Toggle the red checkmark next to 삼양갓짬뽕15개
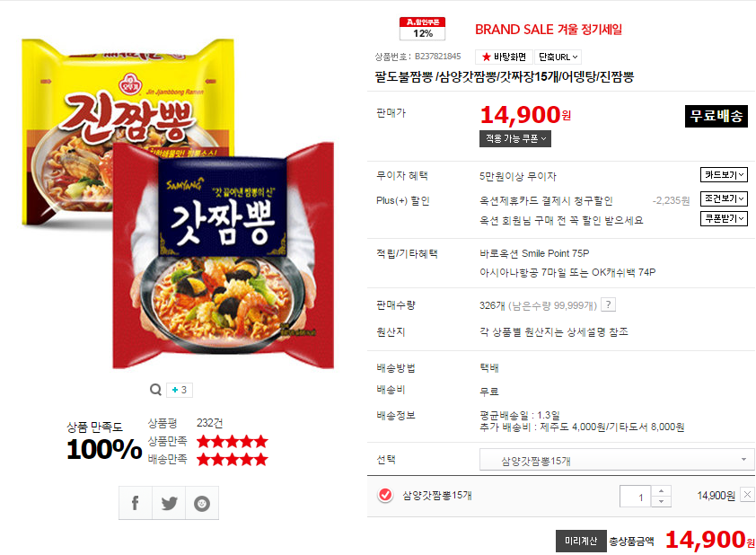The width and height of the screenshot is (756, 555). pos(385,495)
